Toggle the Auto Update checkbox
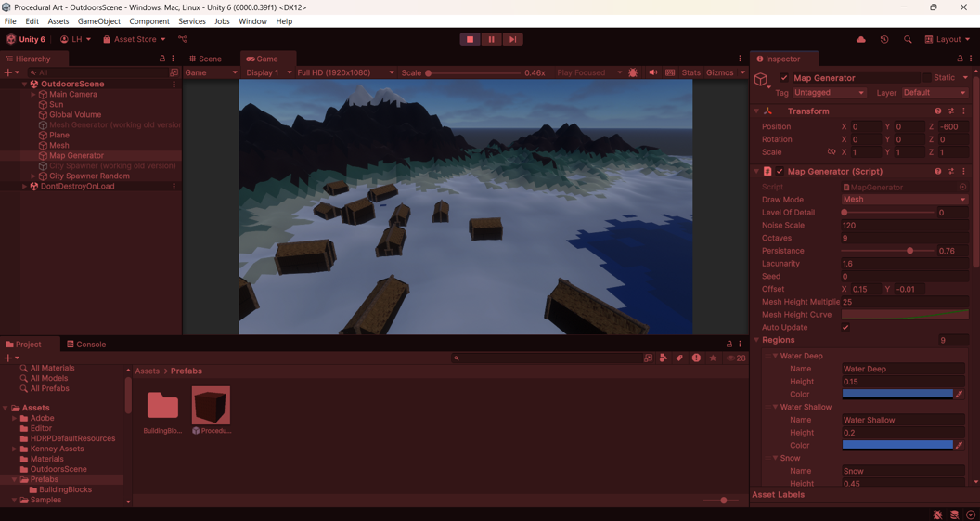Image resolution: width=980 pixels, height=521 pixels. coord(845,328)
